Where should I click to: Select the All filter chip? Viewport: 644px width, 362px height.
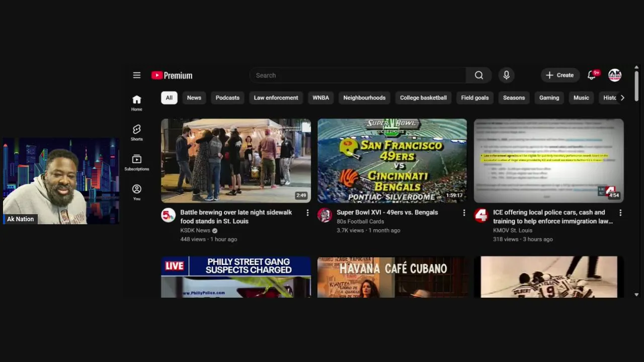[x=169, y=98]
